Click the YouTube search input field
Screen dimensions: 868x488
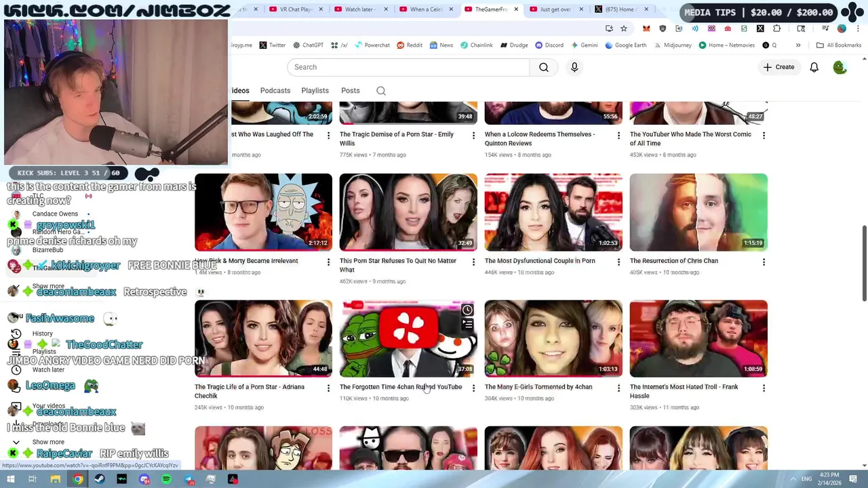pyautogui.click(x=408, y=67)
